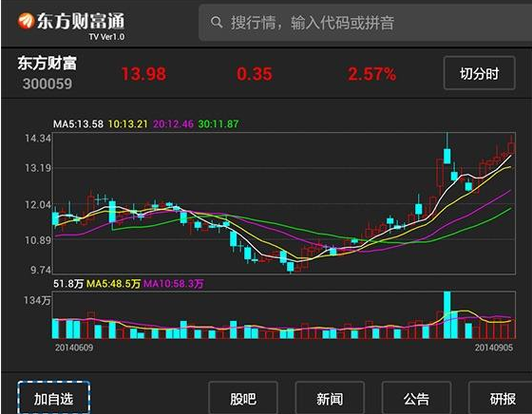
Task: Click the search magnifier icon
Action: point(217,23)
